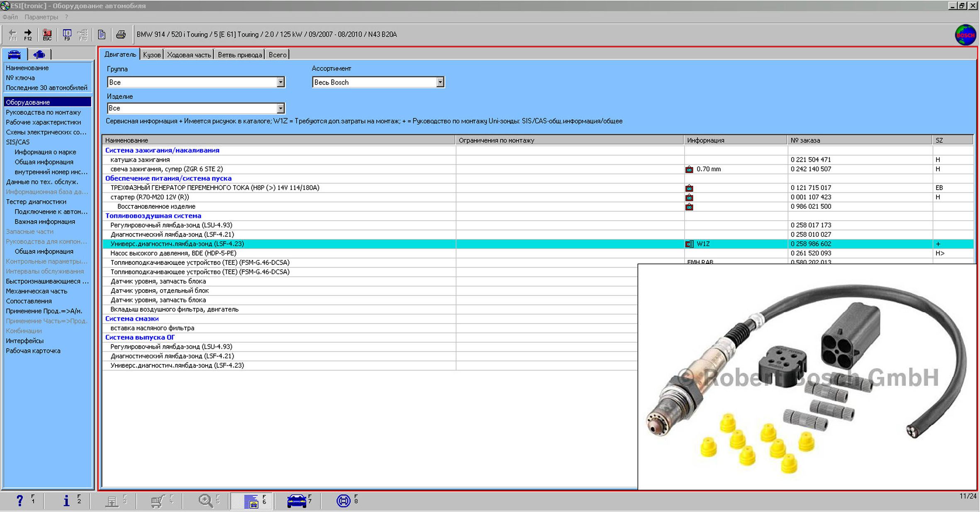Click catalog image icon beside 0.70 mm
Viewport: 980px width, 512px height.
pyautogui.click(x=689, y=169)
